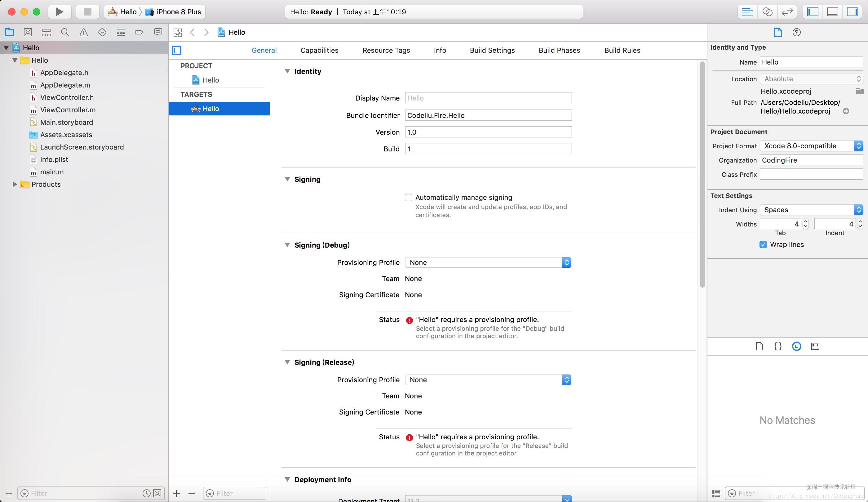Show the File inspector
This screenshot has width=868, height=502.
(x=778, y=32)
